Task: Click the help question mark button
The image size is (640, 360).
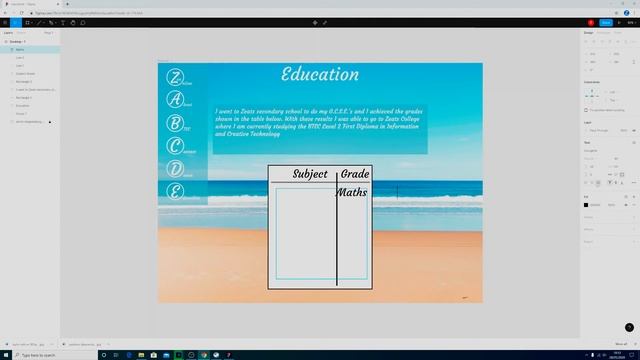Action: pos(629,327)
